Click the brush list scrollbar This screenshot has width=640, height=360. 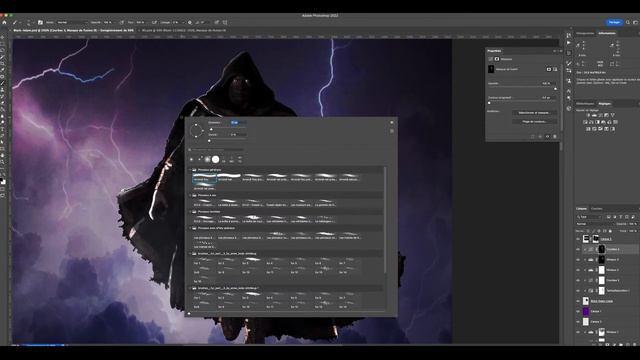pos(385,220)
